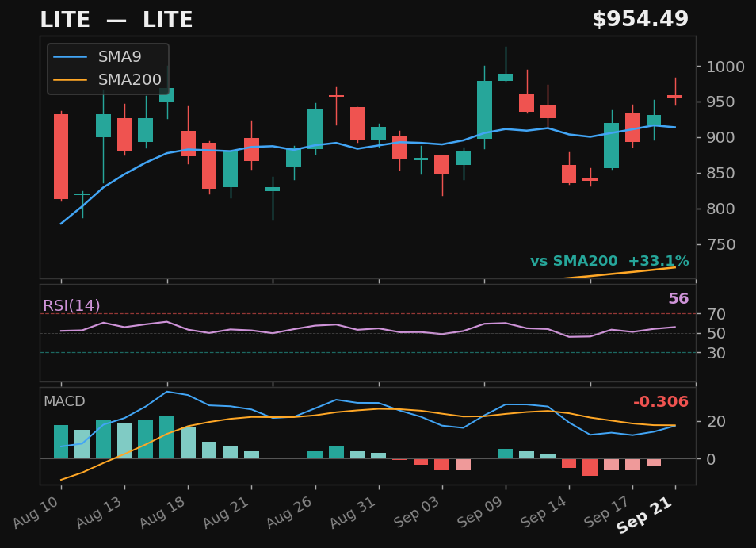Click the 900 price axis label

pyautogui.click(x=720, y=138)
